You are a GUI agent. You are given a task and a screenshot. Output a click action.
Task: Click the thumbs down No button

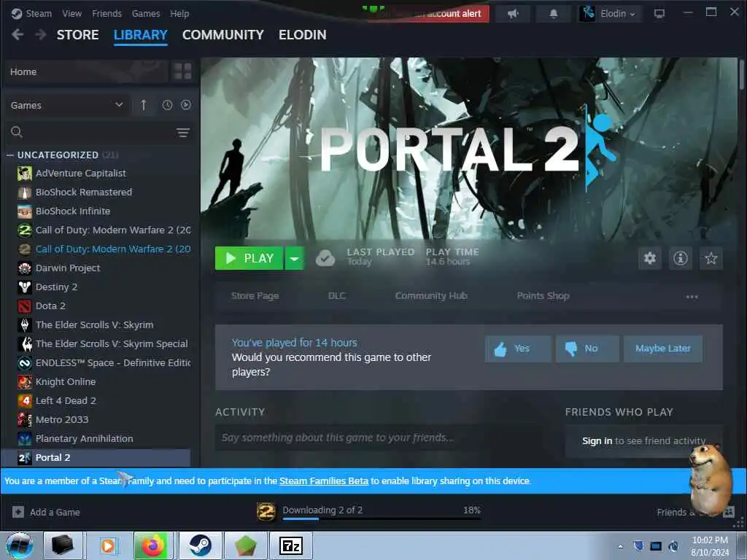587,349
